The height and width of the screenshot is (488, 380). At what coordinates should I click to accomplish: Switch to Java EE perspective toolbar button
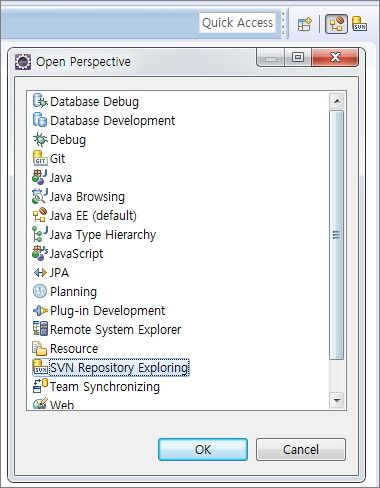[336, 24]
